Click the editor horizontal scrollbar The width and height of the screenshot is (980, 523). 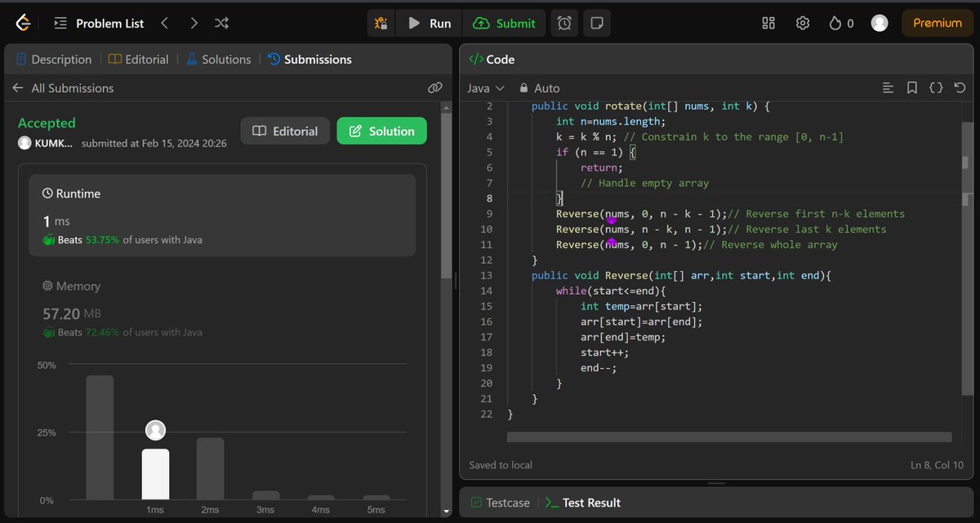pos(729,437)
